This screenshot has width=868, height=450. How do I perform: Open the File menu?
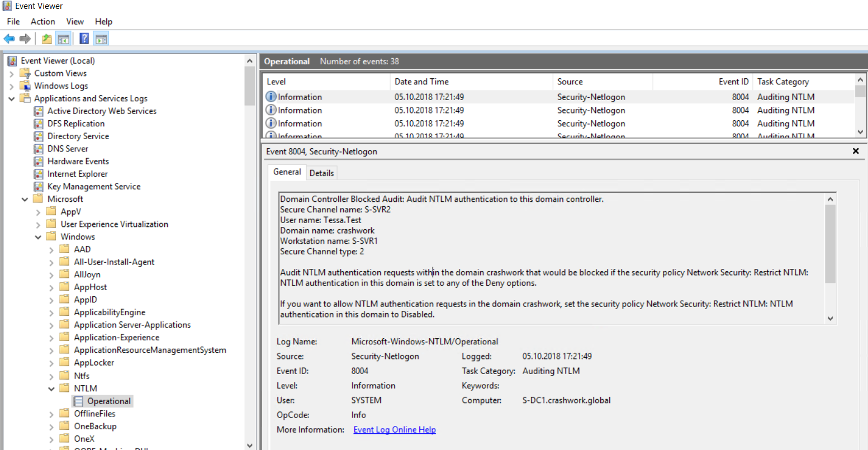click(13, 21)
